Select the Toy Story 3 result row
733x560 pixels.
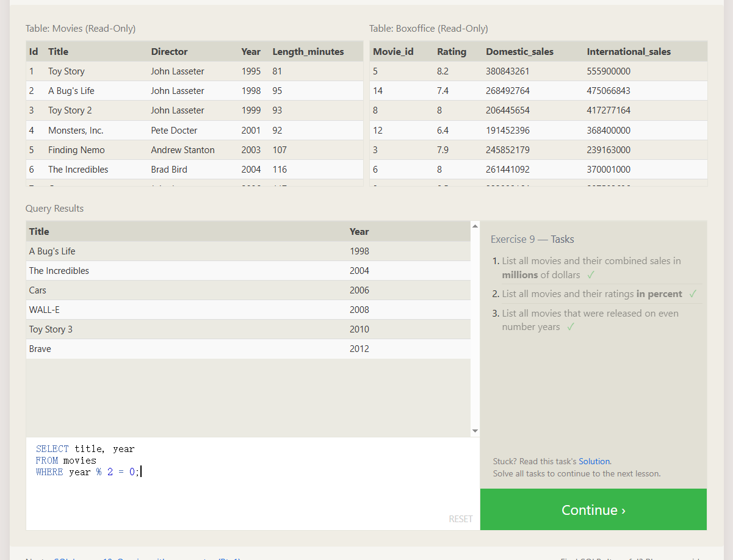(248, 329)
